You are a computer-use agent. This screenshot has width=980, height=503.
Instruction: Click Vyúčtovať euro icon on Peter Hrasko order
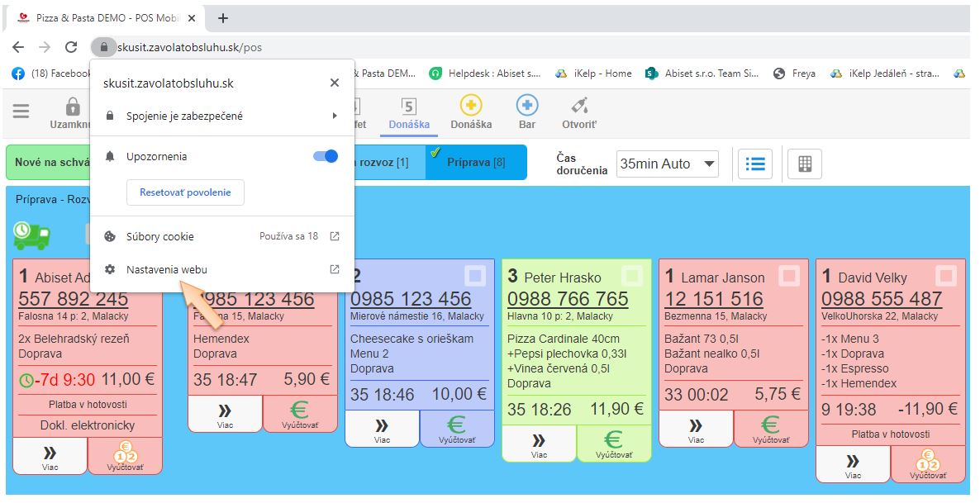pos(613,443)
